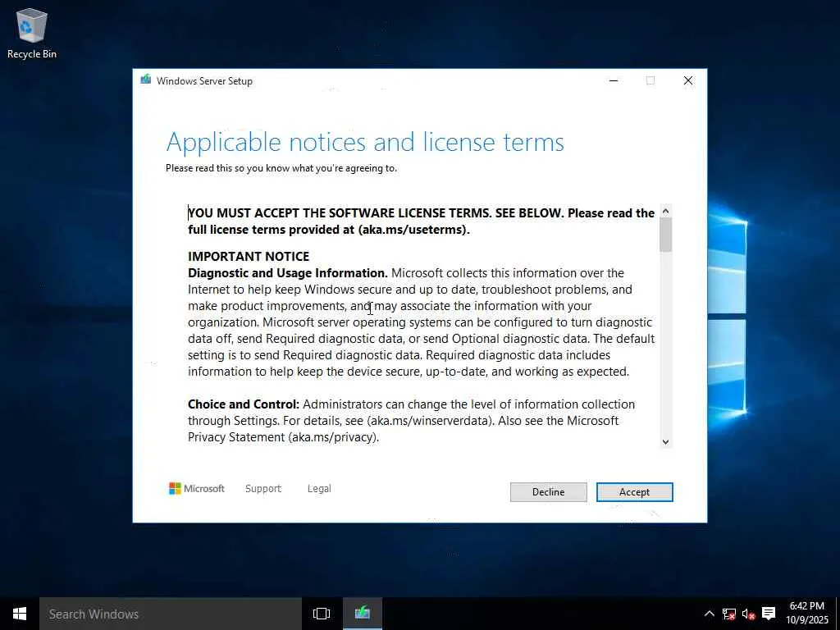Open the Windows Start menu
Screen dimensions: 840x630
coord(20,614)
